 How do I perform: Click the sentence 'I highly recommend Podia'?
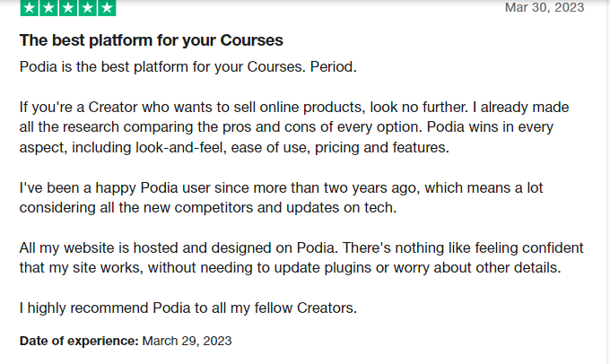tap(187, 308)
